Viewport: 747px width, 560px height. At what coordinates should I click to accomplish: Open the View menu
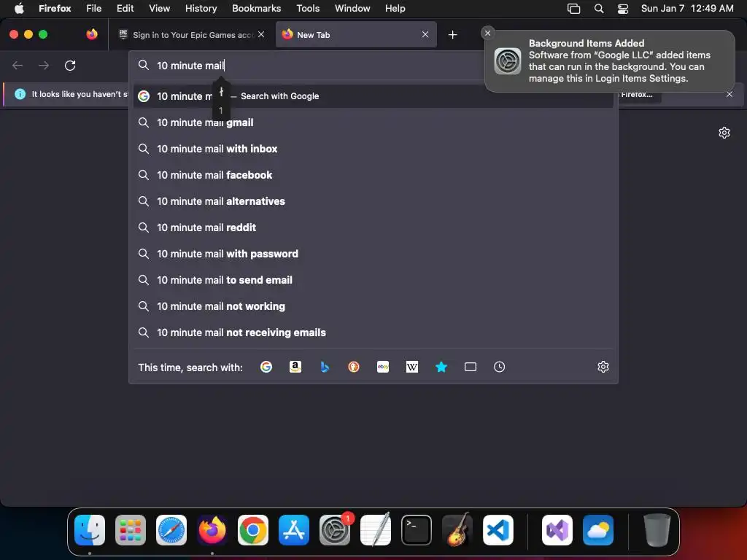coord(159,8)
